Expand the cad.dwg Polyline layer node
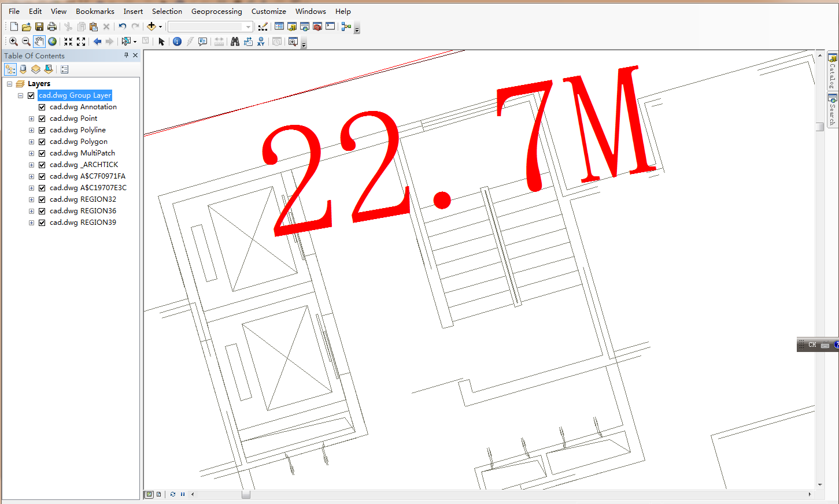Screen dimensions: 839x504 [31, 130]
